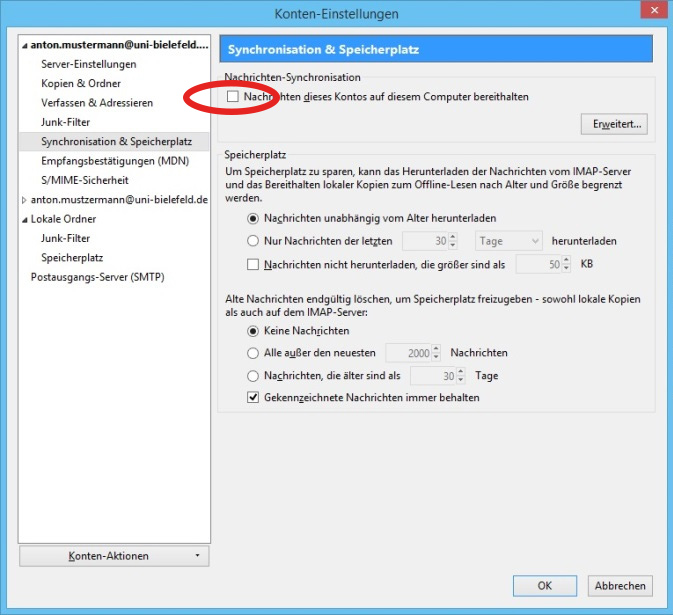Open Server-Einstellungen in the account tree
The height and width of the screenshot is (615, 673).
89,64
